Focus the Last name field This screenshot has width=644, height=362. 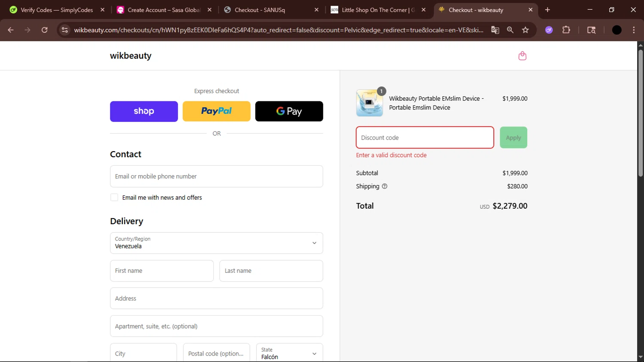(x=271, y=271)
